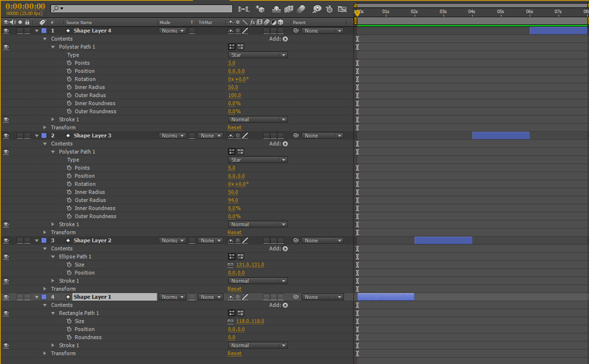The width and height of the screenshot is (589, 364).
Task: Open Stroke 1 blend mode dropdown in Shape Layer 3
Action: [258, 224]
